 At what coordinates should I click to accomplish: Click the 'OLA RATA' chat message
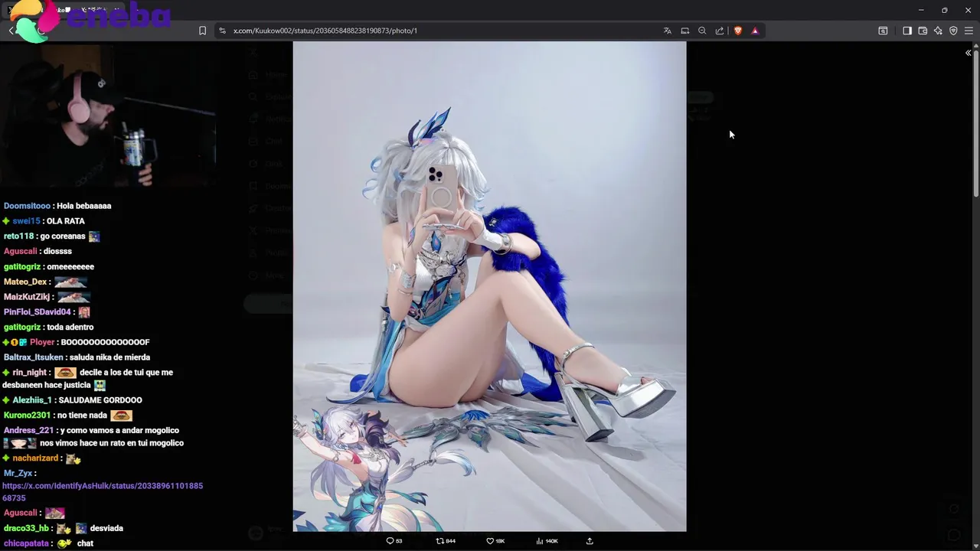pos(65,221)
